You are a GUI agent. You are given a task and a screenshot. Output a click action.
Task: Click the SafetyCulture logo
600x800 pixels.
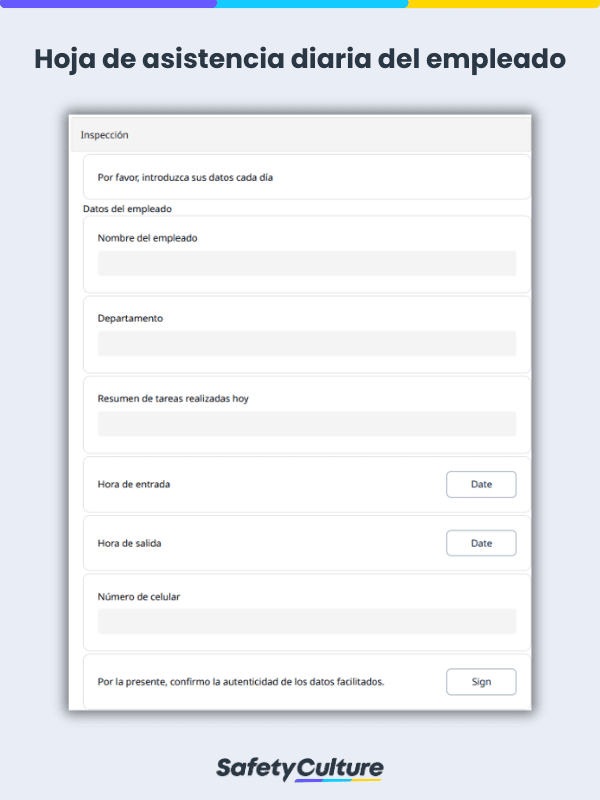point(300,768)
